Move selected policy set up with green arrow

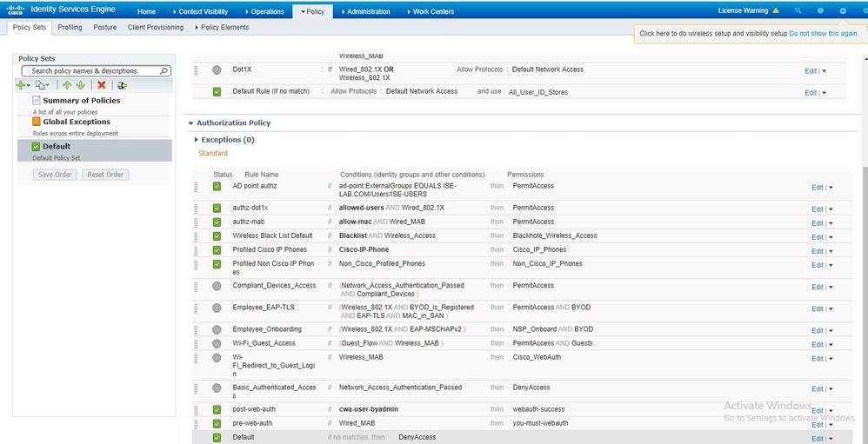(67, 85)
